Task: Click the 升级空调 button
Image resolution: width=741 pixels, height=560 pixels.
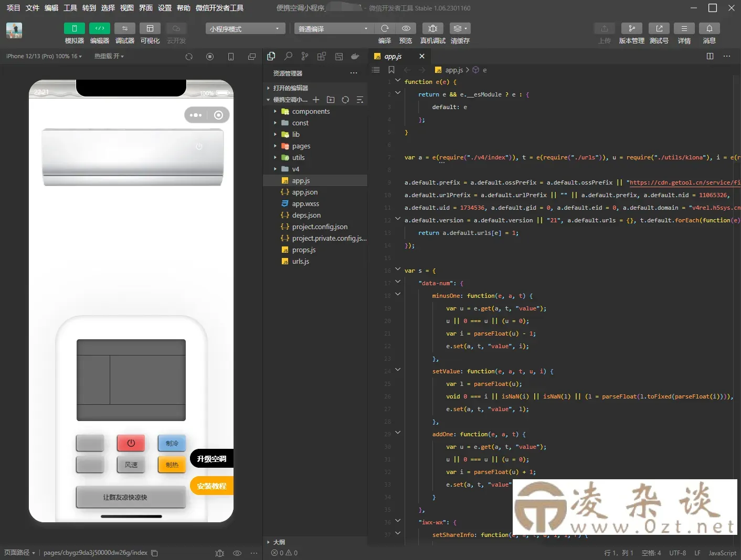Action: click(211, 459)
